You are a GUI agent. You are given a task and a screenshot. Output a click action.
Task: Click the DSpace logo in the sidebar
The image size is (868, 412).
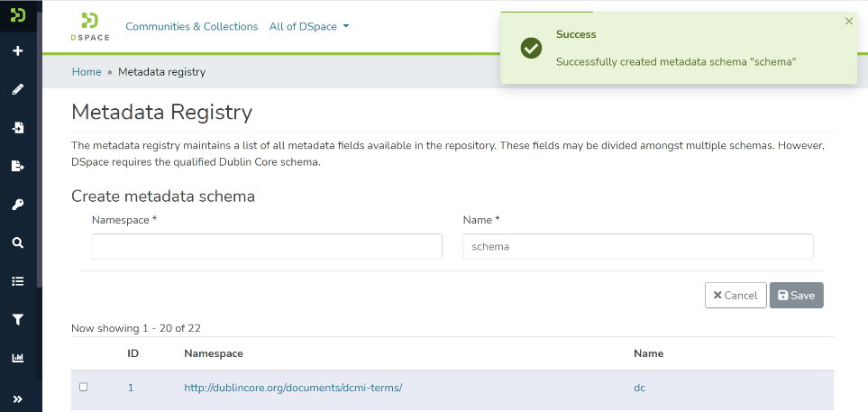click(x=17, y=15)
